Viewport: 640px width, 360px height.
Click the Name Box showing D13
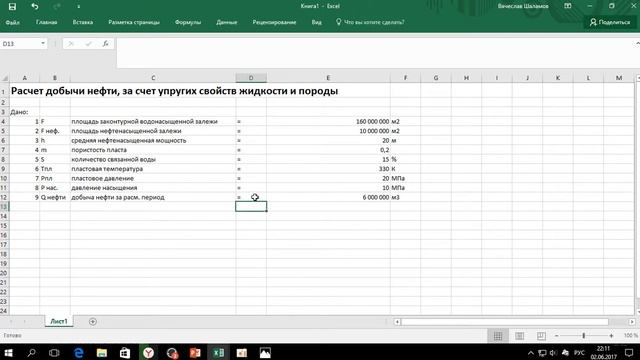point(20,43)
